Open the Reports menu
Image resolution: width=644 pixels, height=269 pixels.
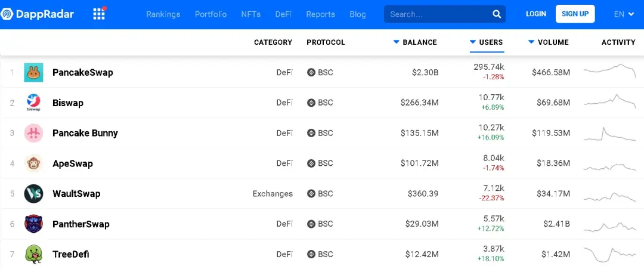pyautogui.click(x=320, y=14)
